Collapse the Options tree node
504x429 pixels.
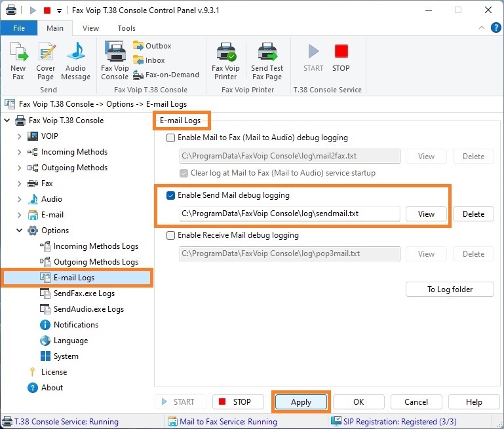point(19,231)
